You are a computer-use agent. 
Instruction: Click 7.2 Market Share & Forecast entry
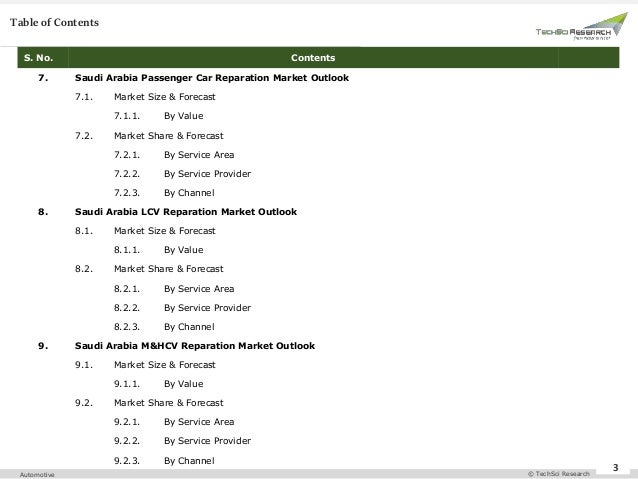click(x=168, y=136)
